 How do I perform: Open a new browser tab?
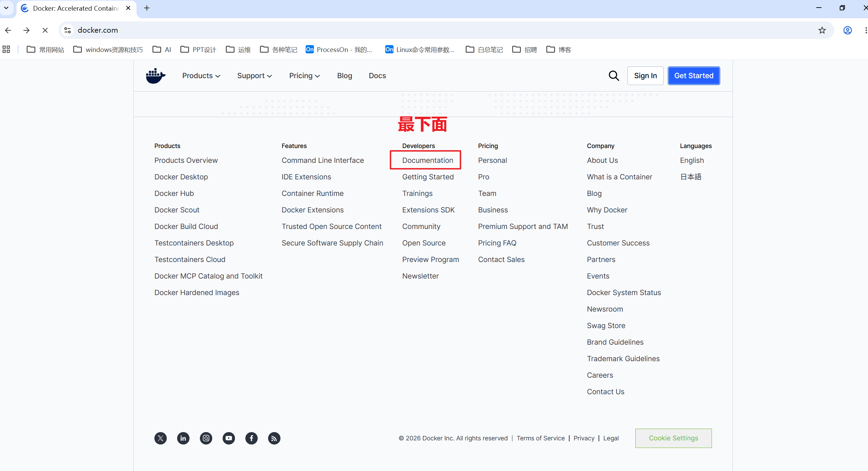[147, 8]
